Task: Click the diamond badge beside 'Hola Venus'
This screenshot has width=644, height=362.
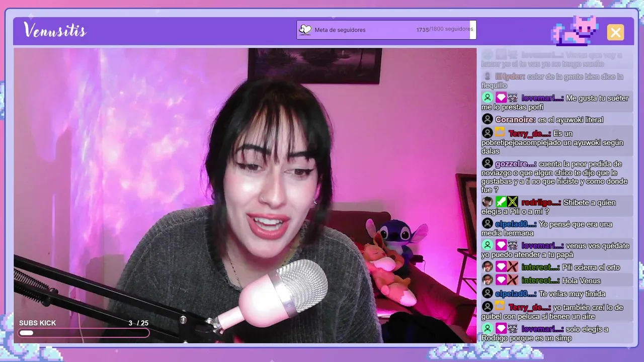Action: point(501,280)
